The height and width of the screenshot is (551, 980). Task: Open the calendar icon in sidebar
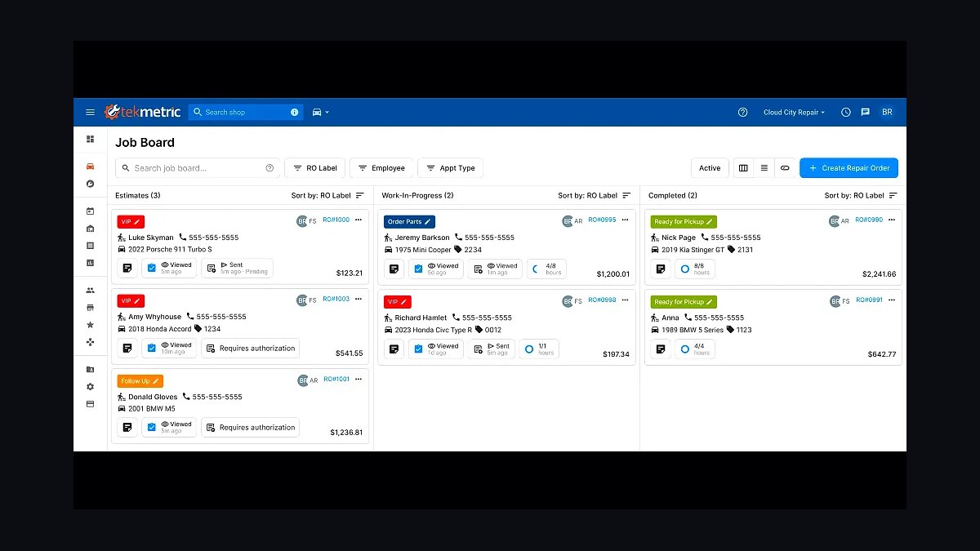click(x=90, y=211)
